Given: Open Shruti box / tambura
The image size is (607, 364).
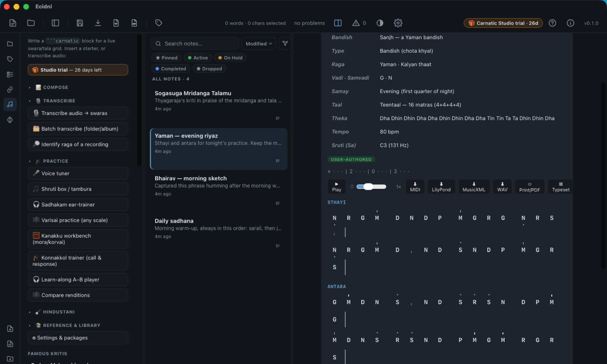Looking at the screenshot, I should [78, 189].
